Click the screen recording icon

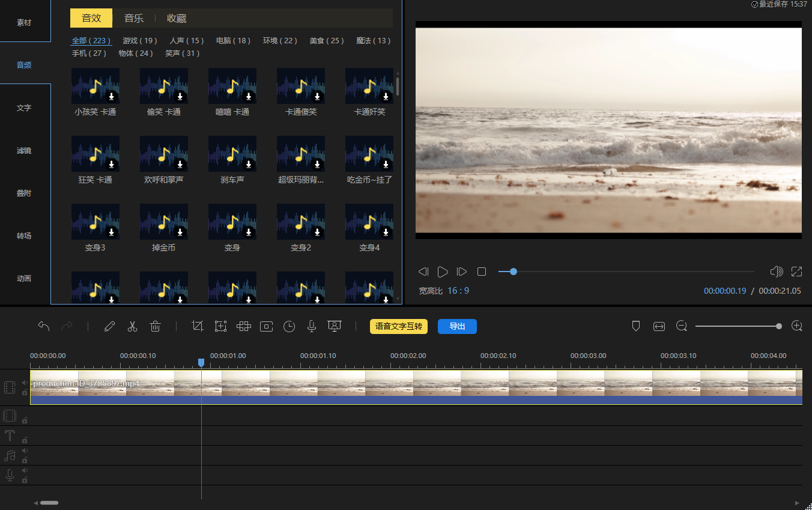335,326
